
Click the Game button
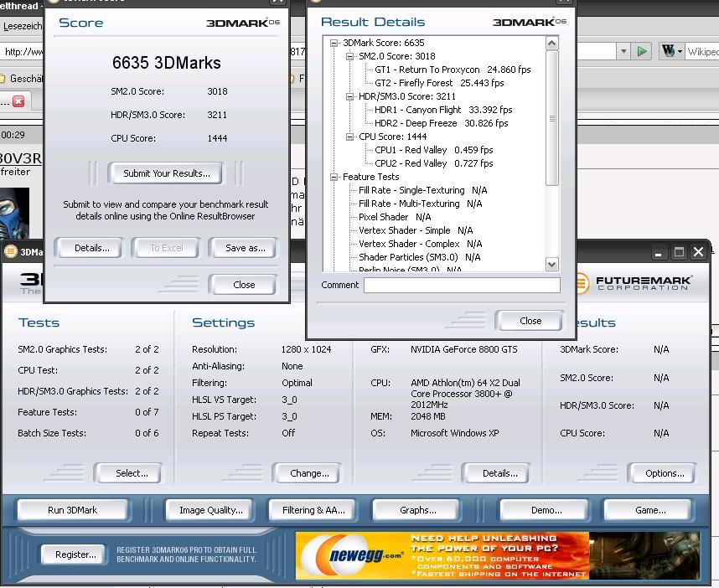pos(649,510)
